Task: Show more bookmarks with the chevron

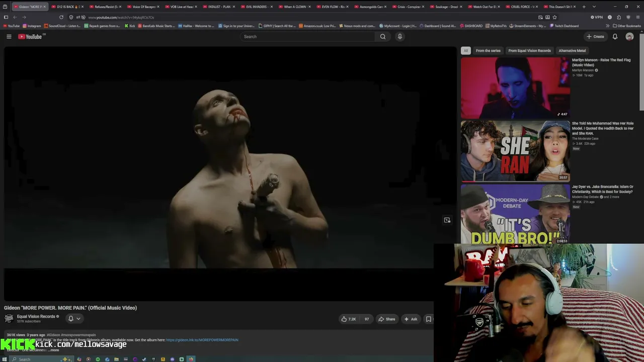Action: pyautogui.click(x=607, y=26)
